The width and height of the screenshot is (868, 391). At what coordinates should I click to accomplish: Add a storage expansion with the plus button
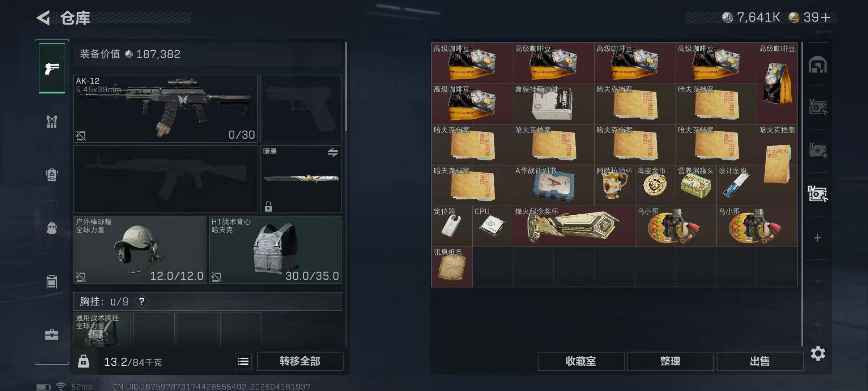tap(818, 238)
